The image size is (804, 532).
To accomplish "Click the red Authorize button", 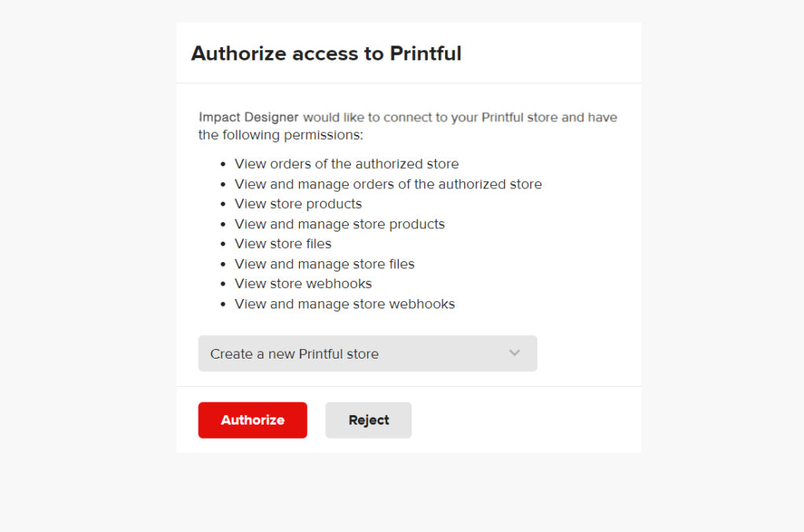I will tap(252, 420).
